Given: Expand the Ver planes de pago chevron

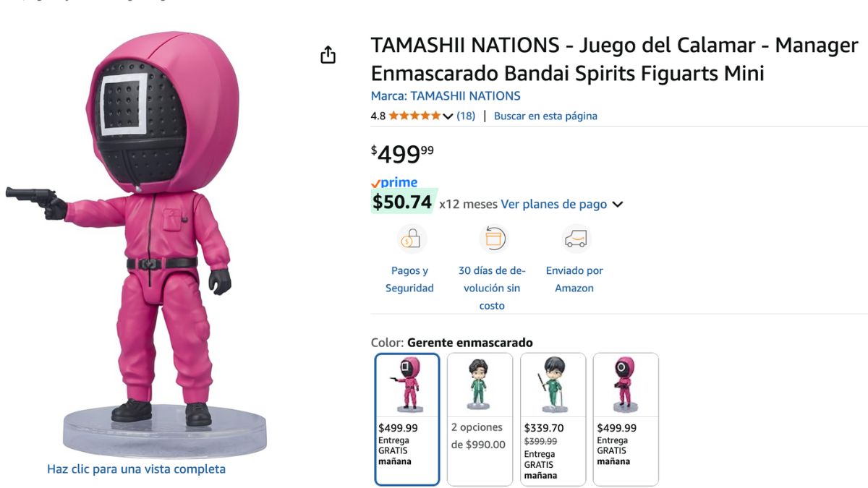Looking at the screenshot, I should coord(617,205).
